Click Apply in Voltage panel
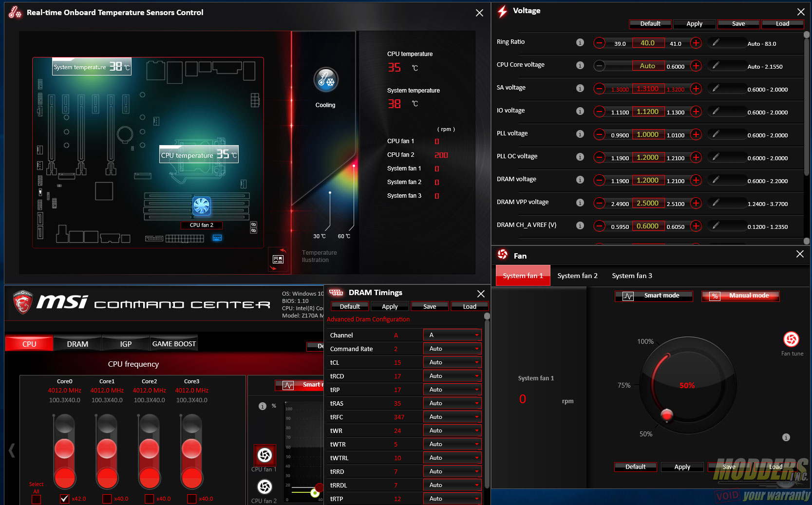Screen dimensions: 812x505 [x=695, y=24]
